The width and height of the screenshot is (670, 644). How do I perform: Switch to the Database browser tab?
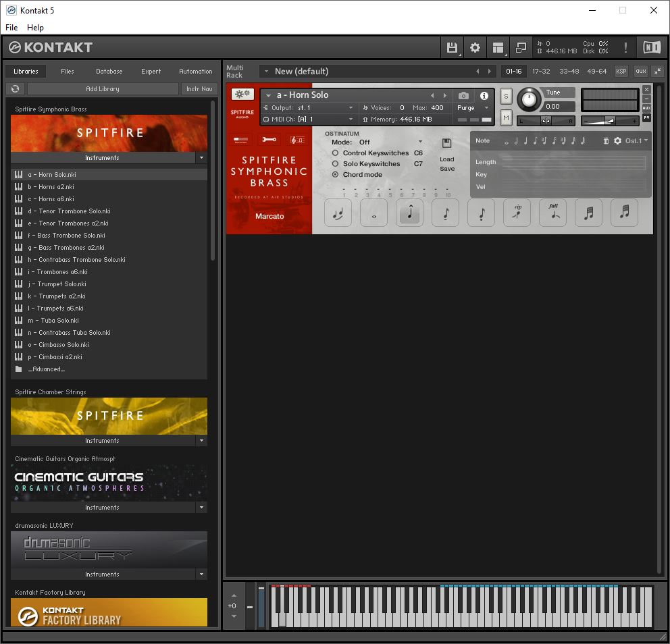click(x=109, y=72)
